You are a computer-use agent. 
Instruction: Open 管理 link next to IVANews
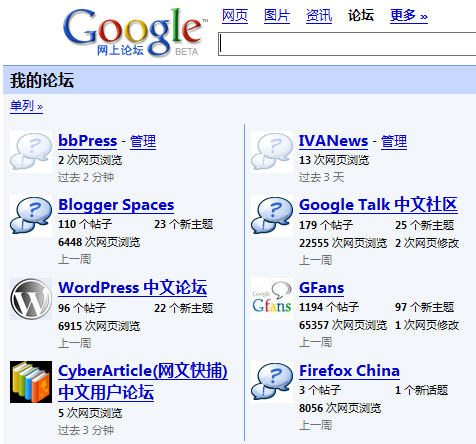click(x=394, y=141)
